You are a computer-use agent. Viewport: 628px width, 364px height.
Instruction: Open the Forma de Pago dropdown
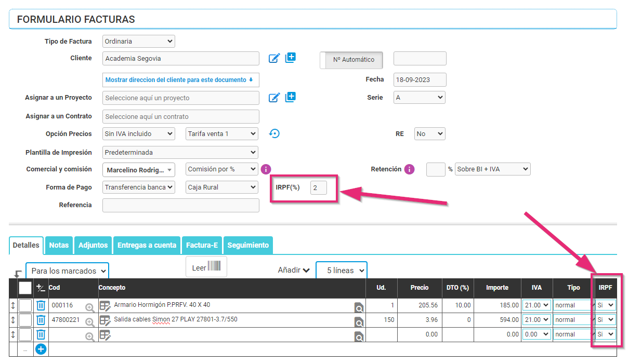(x=139, y=187)
